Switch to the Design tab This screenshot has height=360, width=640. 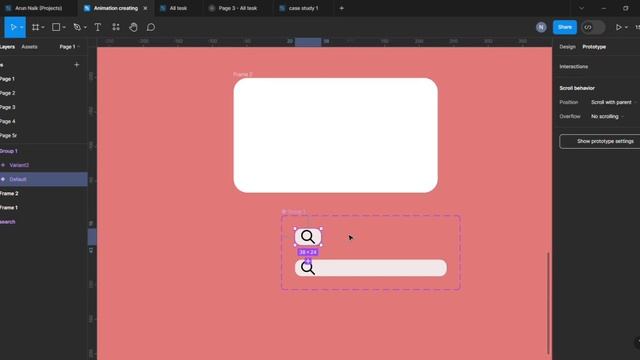[567, 47]
